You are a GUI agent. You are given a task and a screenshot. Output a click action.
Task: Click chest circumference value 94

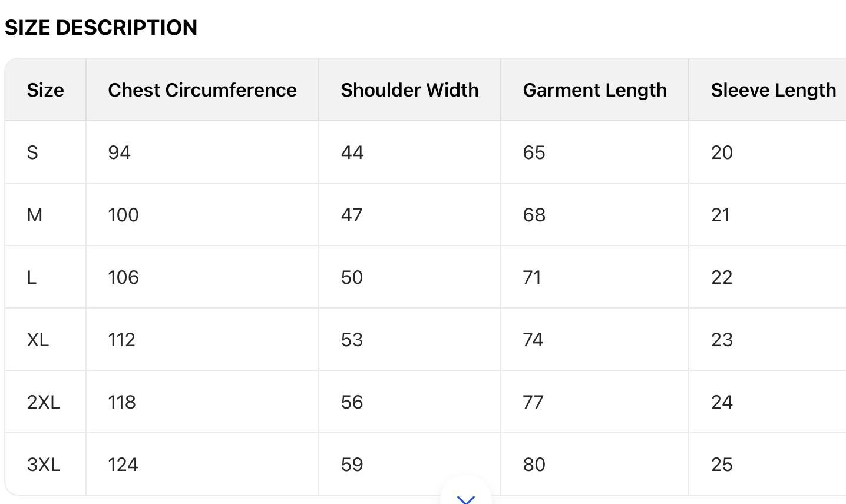pyautogui.click(x=119, y=152)
